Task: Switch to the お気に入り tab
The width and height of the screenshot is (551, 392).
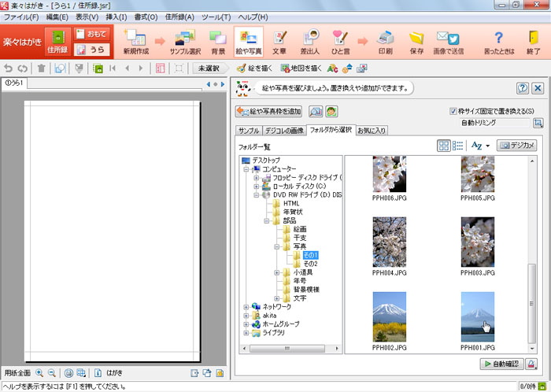Action: point(372,130)
